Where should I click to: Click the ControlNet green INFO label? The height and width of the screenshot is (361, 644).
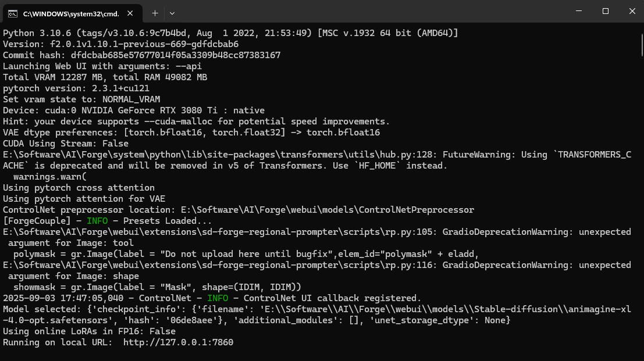pos(217,298)
